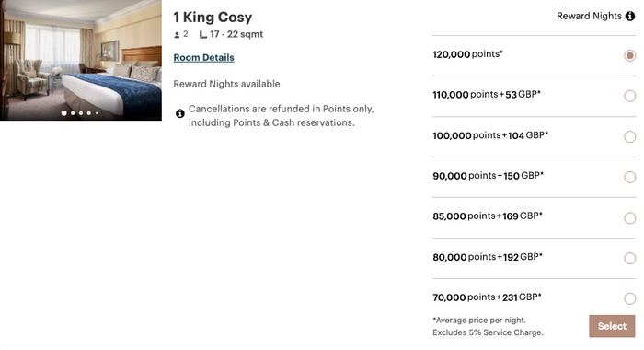The image size is (644, 350).
Task: Open the 1 King Cosy room photo
Action: (x=81, y=60)
